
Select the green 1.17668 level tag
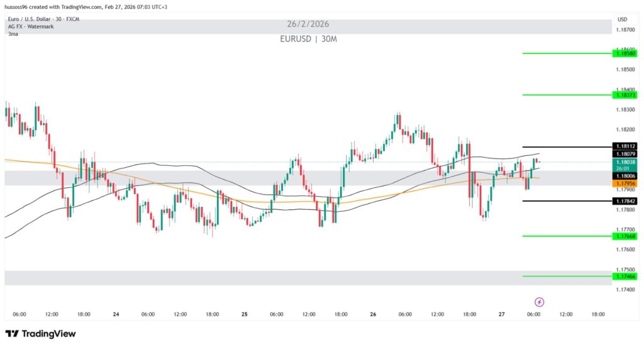tap(626, 236)
